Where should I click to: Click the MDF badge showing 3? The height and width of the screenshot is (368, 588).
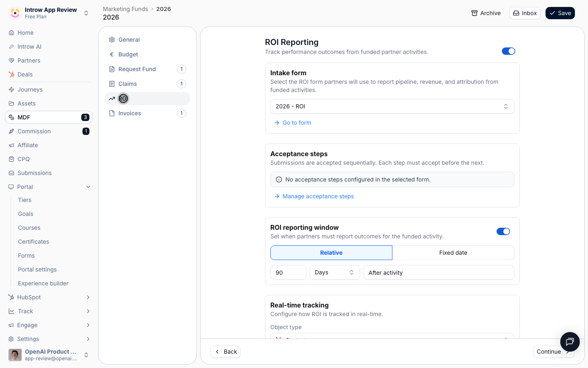[85, 117]
